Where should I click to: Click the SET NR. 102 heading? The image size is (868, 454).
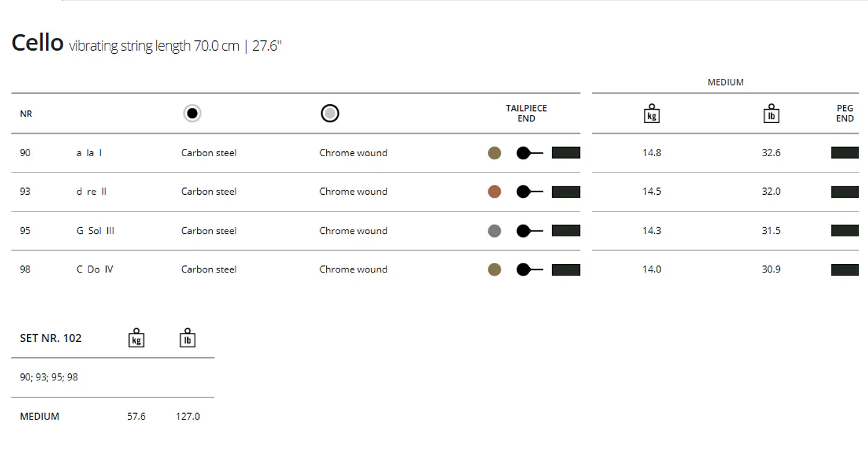click(x=51, y=338)
